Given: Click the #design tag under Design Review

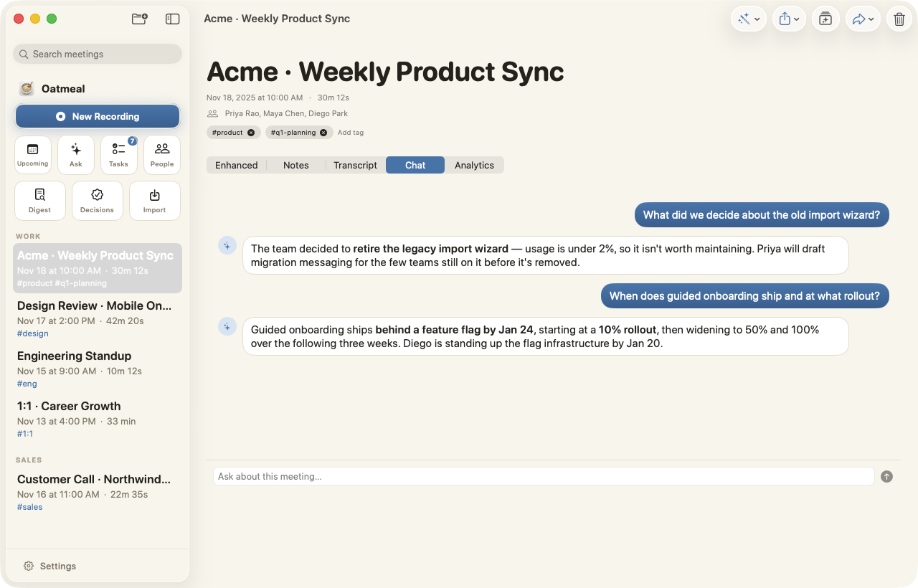Looking at the screenshot, I should [33, 333].
